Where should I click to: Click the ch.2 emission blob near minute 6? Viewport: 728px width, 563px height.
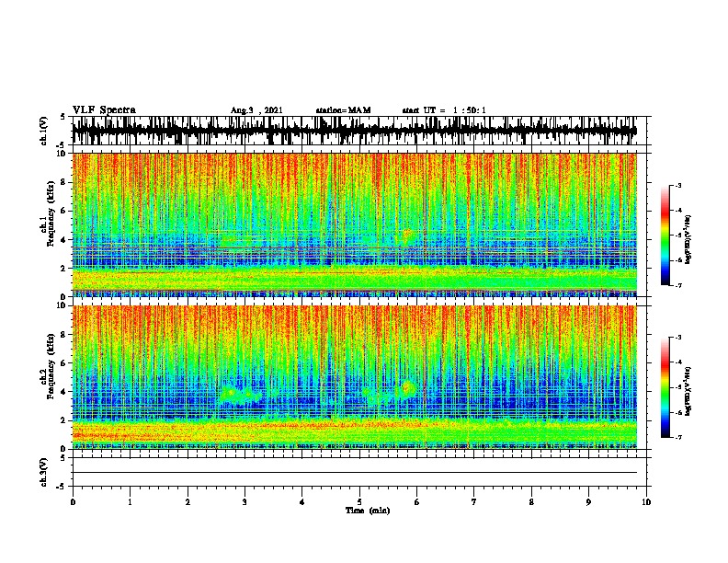click(x=408, y=388)
